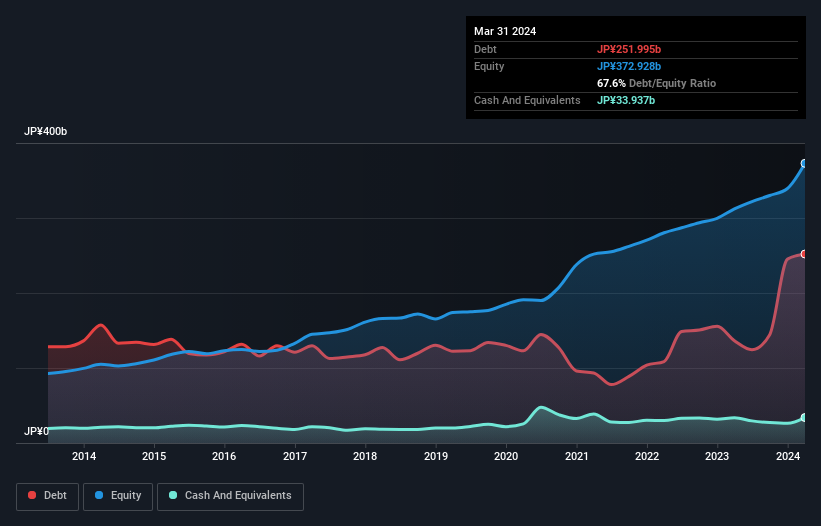Click the red Debt legend dot
Viewport: 821px width, 526px height.
point(32,495)
